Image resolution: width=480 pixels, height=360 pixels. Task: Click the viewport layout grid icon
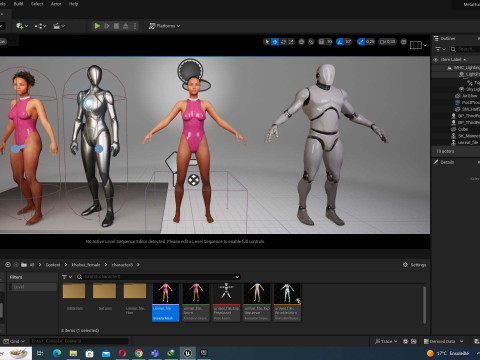coord(404,42)
